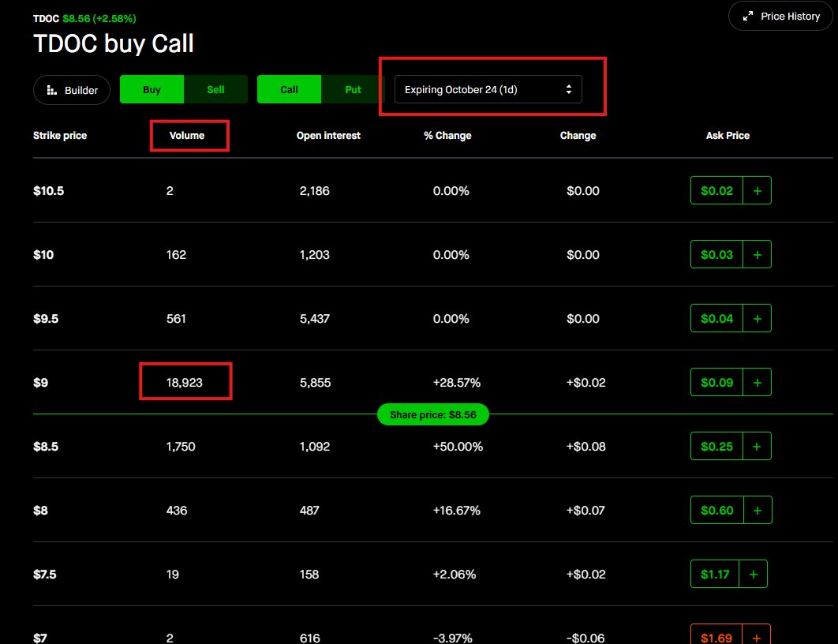Add the $9 strike with plus icon
This screenshot has width=838, height=644.
(757, 382)
